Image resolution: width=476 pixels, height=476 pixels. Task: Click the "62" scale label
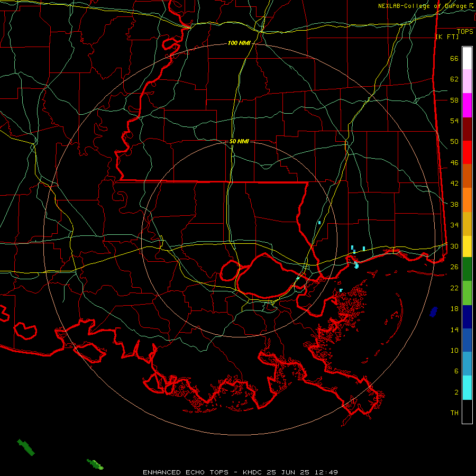click(x=454, y=79)
